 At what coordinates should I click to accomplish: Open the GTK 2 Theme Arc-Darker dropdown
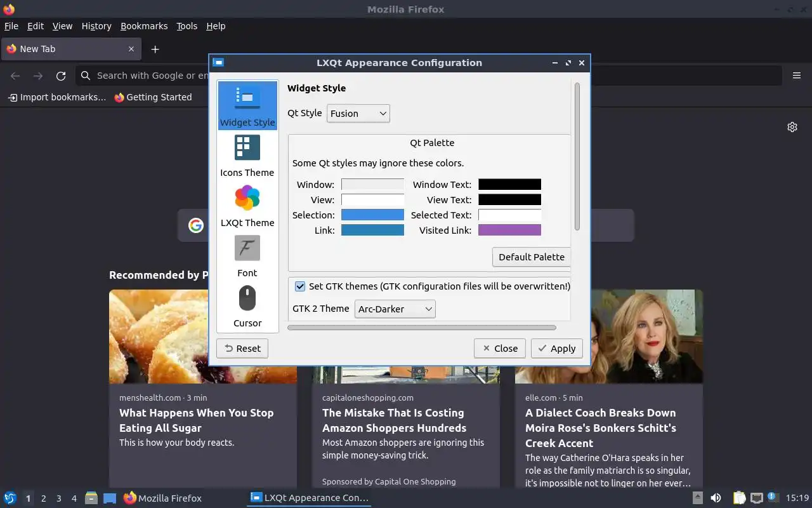[x=395, y=309]
